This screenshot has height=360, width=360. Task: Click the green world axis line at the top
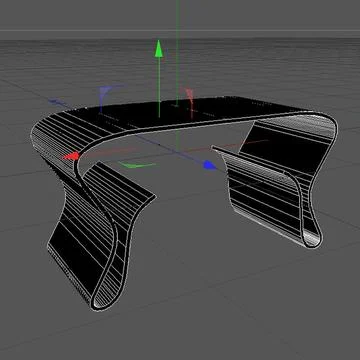(178, 20)
